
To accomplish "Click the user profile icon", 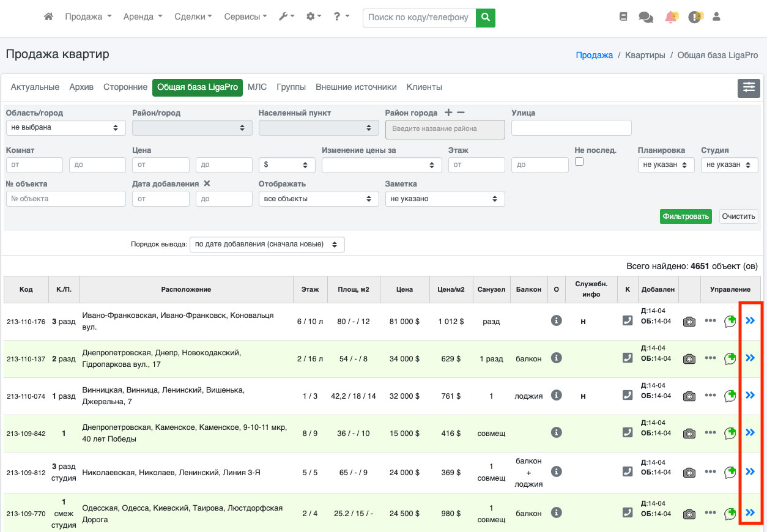I will click(x=716, y=17).
